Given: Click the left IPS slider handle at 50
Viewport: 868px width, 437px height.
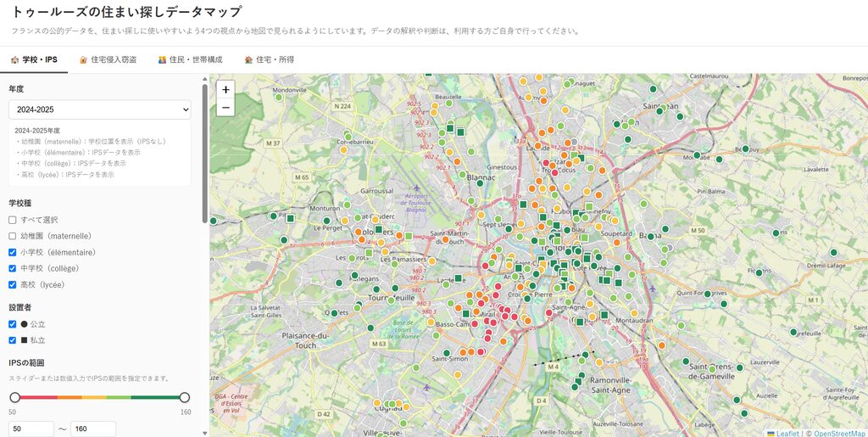Looking at the screenshot, I should pyautogui.click(x=15, y=397).
